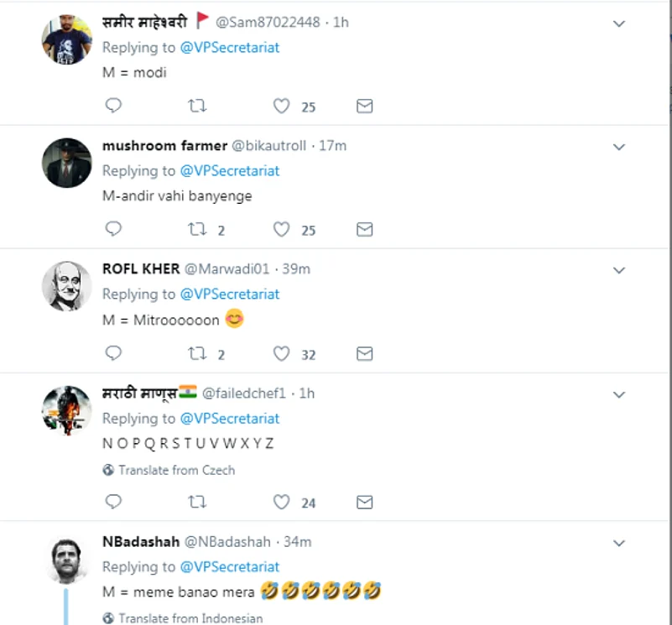672x625 pixels.
Task: Open NBadashah's profile avatar
Action: tap(66, 559)
